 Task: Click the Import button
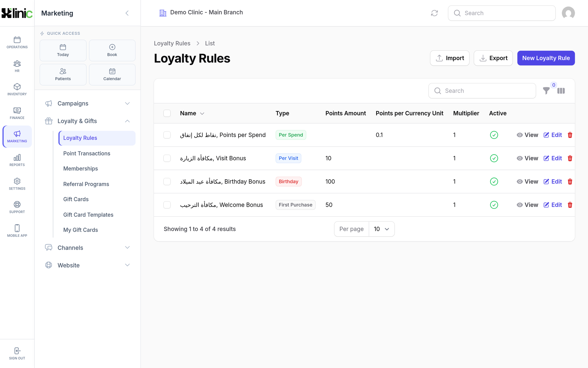coord(450,58)
